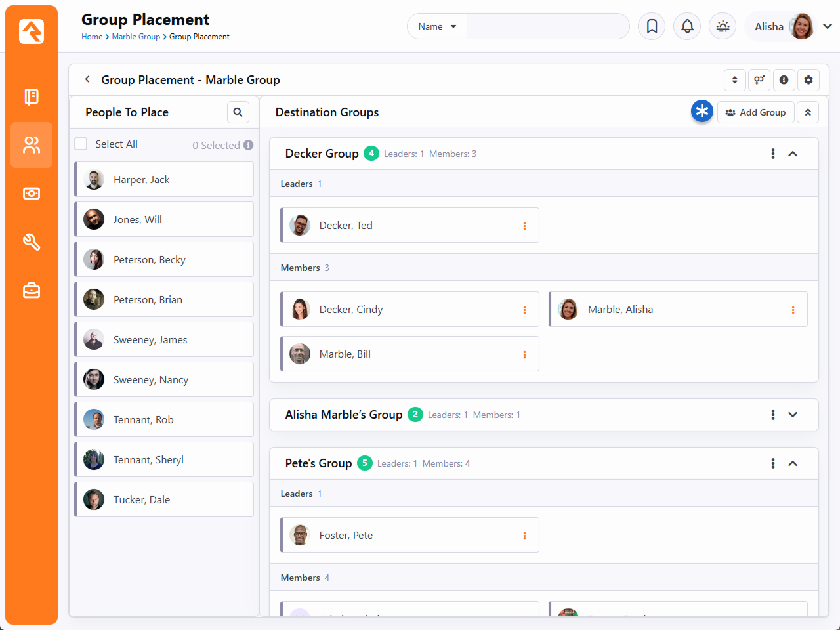Collapse all destination groups with double chevron
Screen dimensions: 840x630
[808, 112]
